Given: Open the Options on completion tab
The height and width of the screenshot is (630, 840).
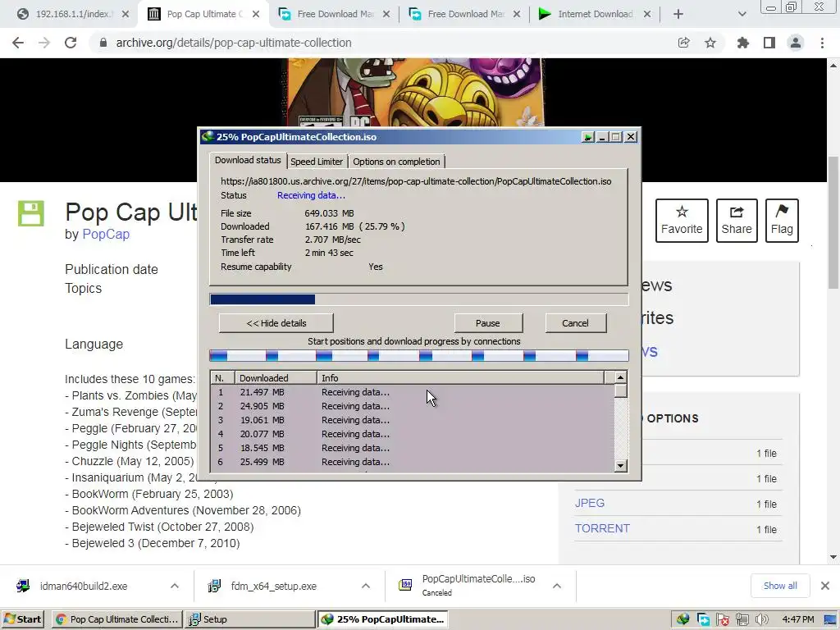Looking at the screenshot, I should pos(396,162).
